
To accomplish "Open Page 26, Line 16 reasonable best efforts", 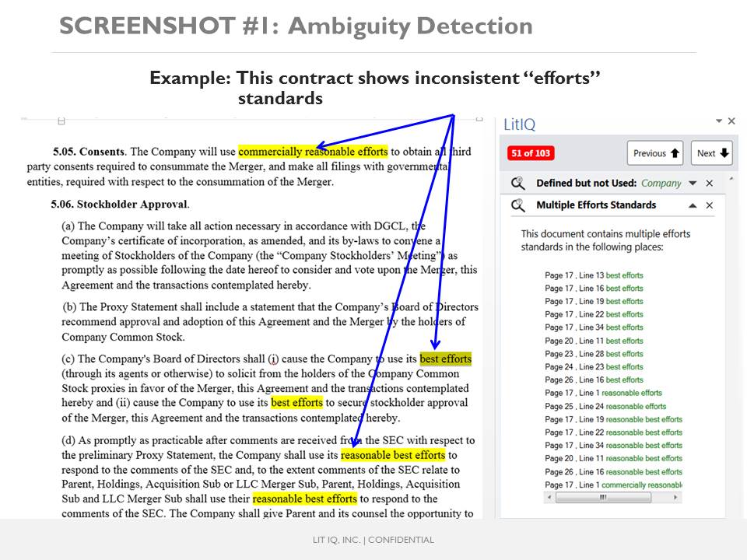I will (x=614, y=472).
